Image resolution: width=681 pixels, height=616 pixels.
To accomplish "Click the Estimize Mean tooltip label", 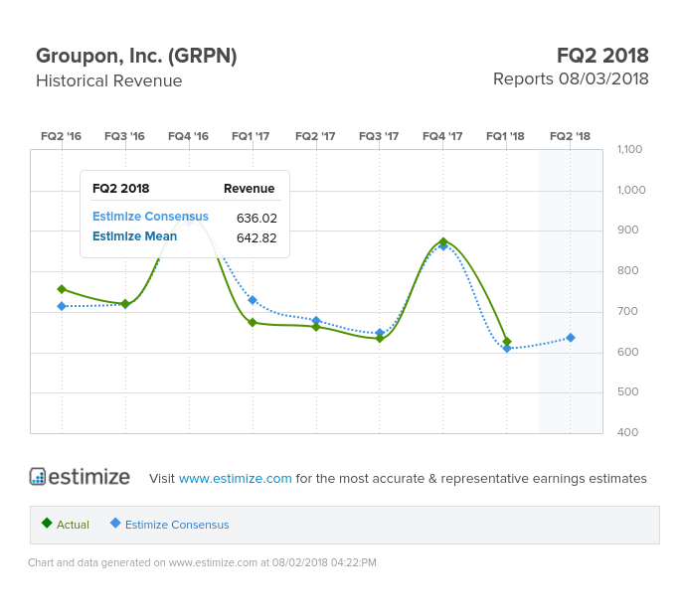I will (x=134, y=236).
